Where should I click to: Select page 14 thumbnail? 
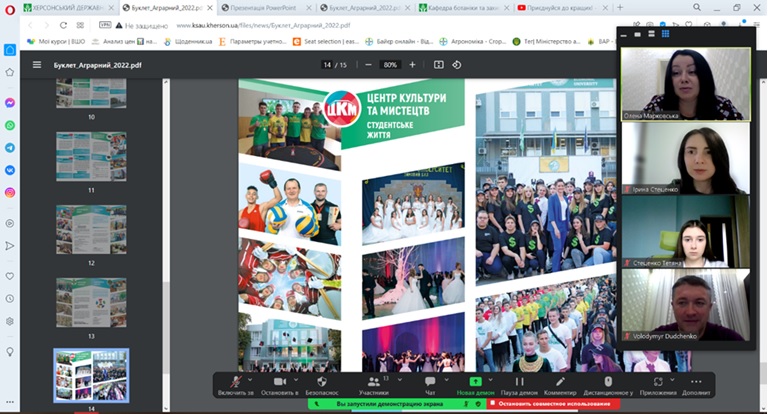(x=91, y=376)
